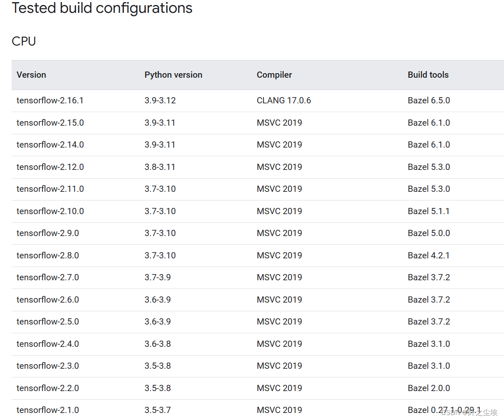Click Python 3.5-3.7 in tensorflow-2.1.0 row
The width and height of the screenshot is (504, 420).
click(158, 410)
